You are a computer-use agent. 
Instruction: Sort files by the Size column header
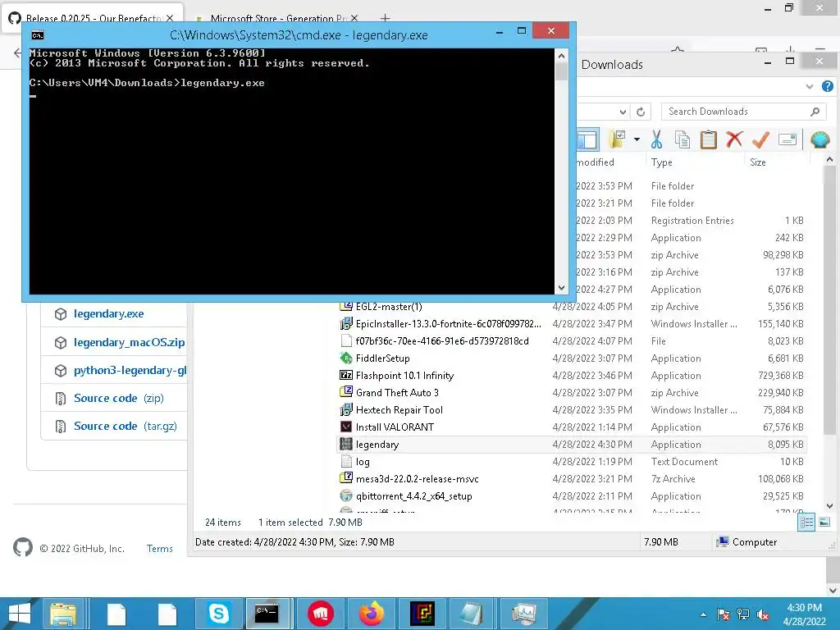(757, 162)
